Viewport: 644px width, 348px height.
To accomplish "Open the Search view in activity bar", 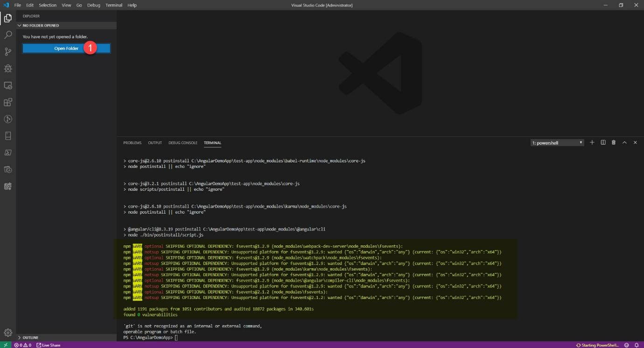I will (8, 35).
